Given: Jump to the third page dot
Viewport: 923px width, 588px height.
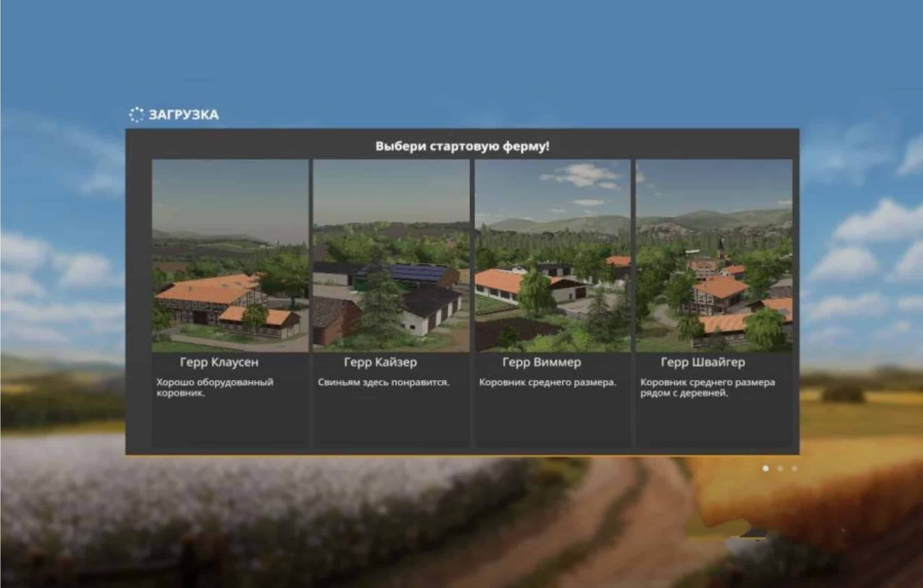Looking at the screenshot, I should [x=794, y=469].
